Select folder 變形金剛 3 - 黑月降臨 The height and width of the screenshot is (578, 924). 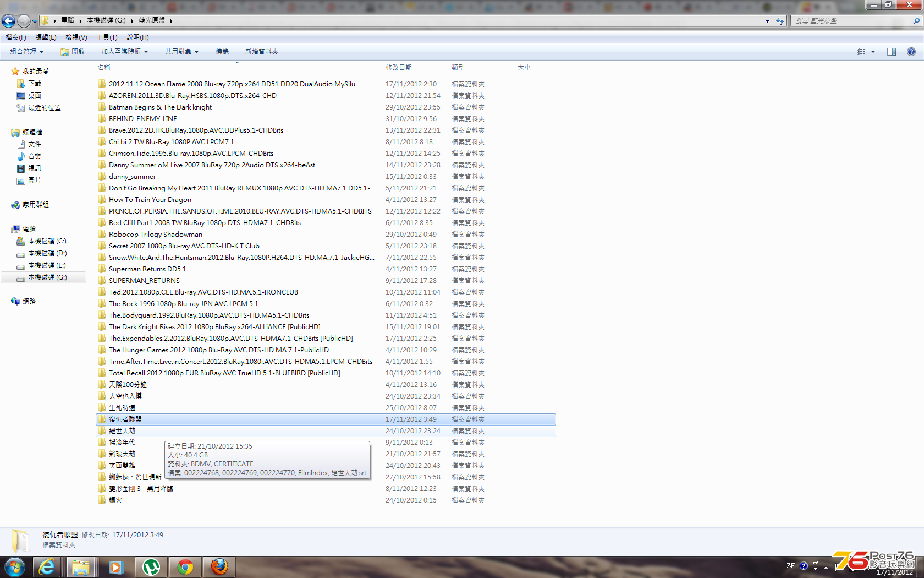pos(141,489)
